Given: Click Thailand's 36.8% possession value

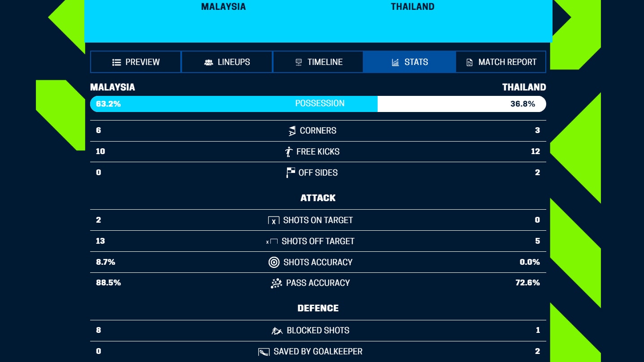Looking at the screenshot, I should 522,104.
